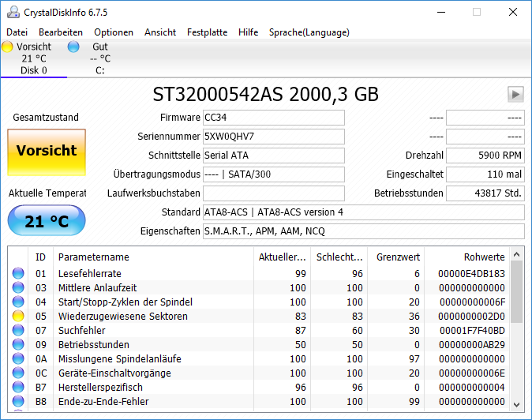Viewport: 532px width, 420px height.
Task: Click the Standard field ATA8-ACS version 4
Action: point(364,212)
